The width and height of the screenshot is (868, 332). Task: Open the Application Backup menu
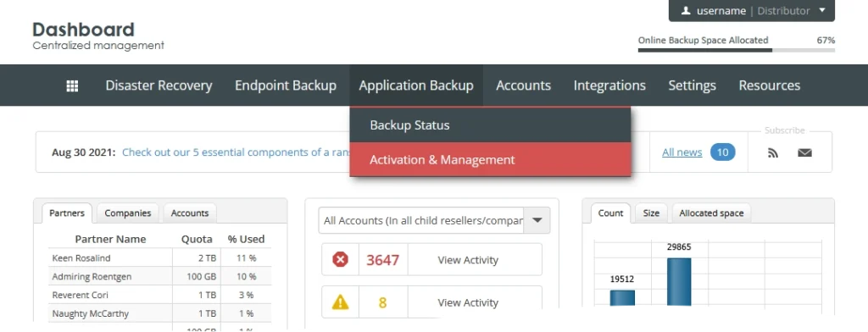(416, 86)
